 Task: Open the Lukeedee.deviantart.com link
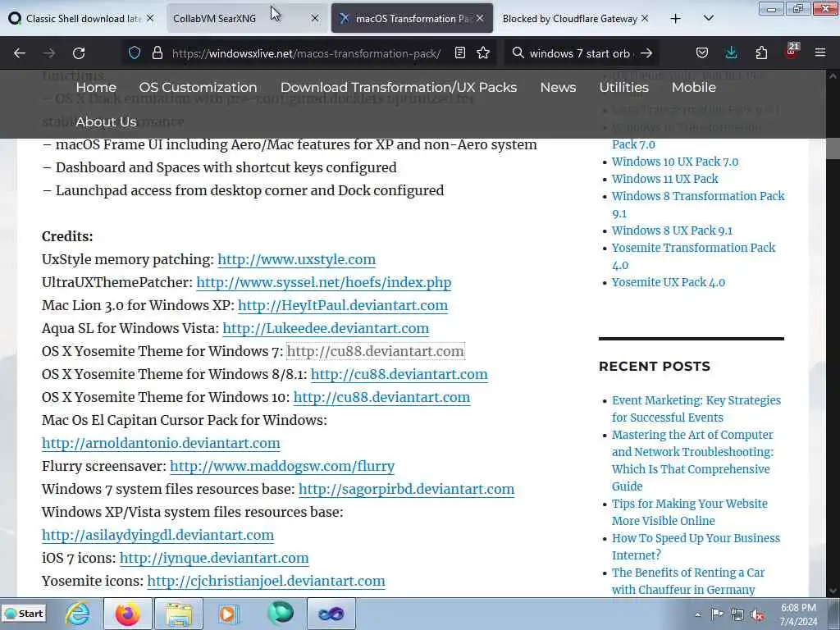click(326, 328)
